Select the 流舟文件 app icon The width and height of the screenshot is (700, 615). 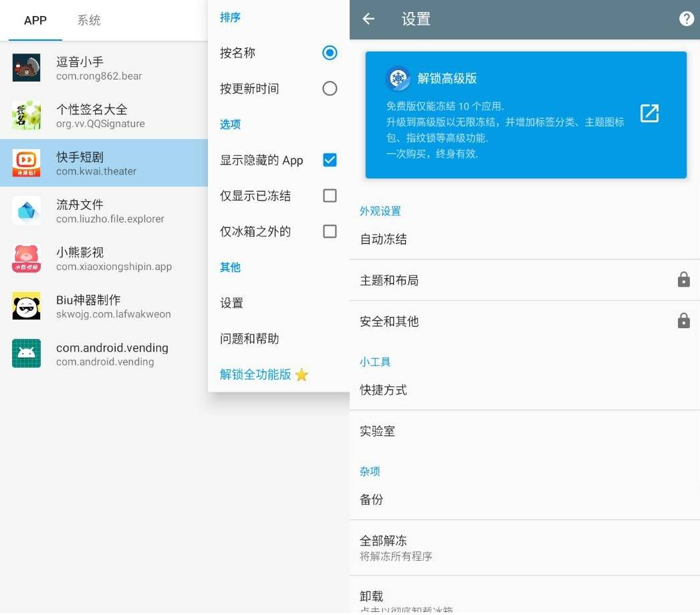[25, 211]
